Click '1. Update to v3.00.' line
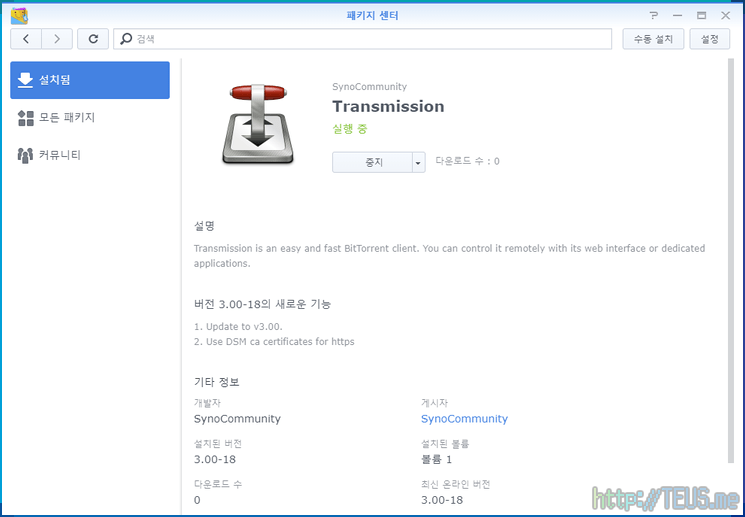The image size is (745, 517). coord(238,326)
